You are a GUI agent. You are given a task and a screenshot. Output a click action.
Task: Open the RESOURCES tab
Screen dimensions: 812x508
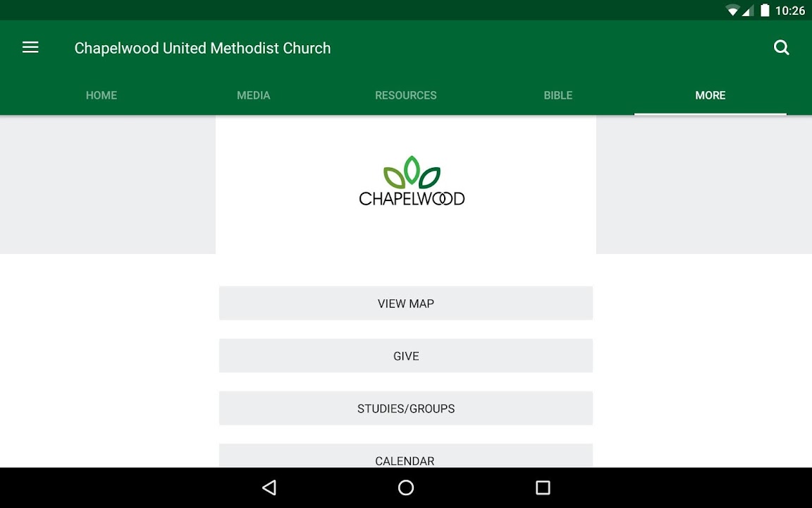point(406,95)
